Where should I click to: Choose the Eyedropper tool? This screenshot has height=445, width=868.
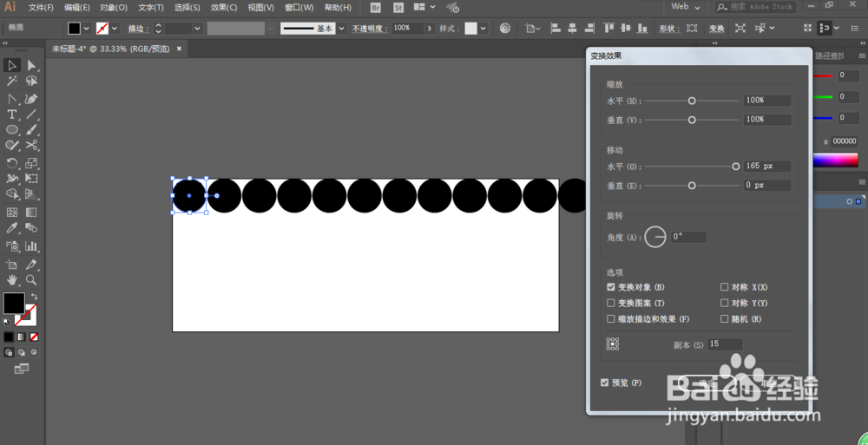point(12,228)
